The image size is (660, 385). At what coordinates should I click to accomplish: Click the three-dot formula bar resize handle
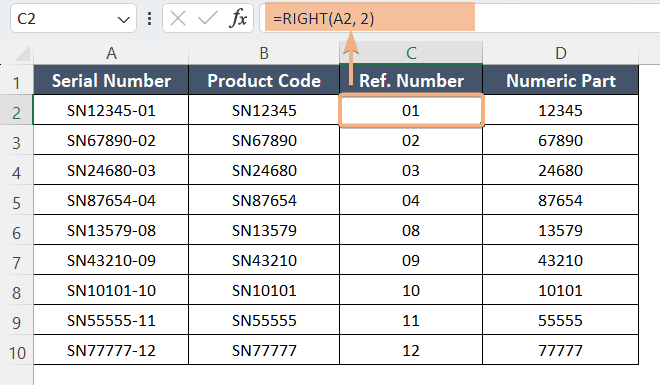click(x=149, y=19)
